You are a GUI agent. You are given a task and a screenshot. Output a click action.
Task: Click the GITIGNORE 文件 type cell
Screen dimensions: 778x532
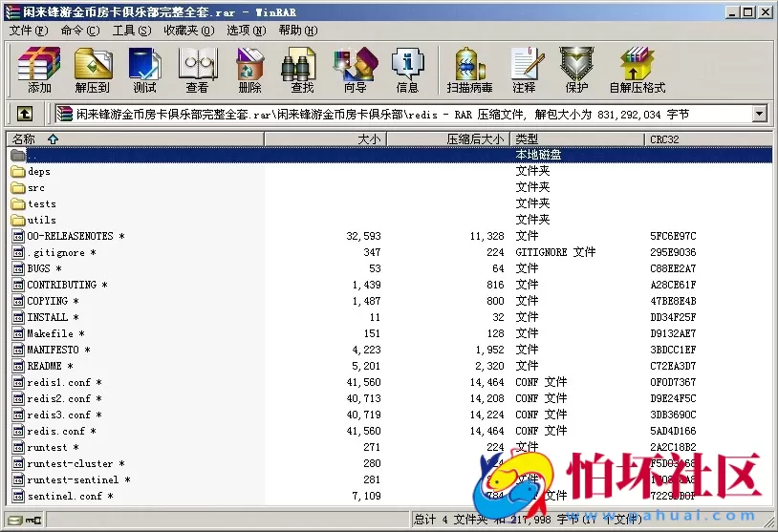(x=555, y=252)
